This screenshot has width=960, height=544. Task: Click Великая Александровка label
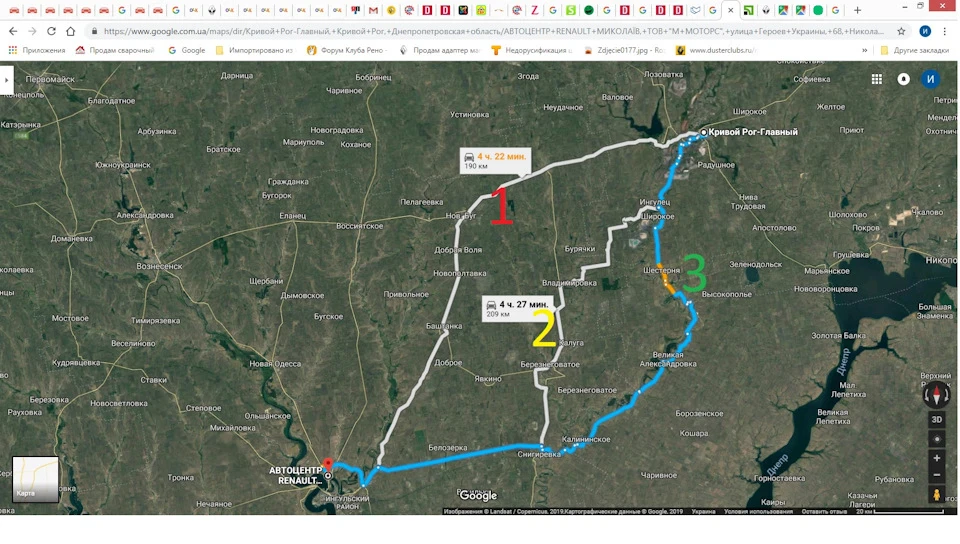[668, 359]
